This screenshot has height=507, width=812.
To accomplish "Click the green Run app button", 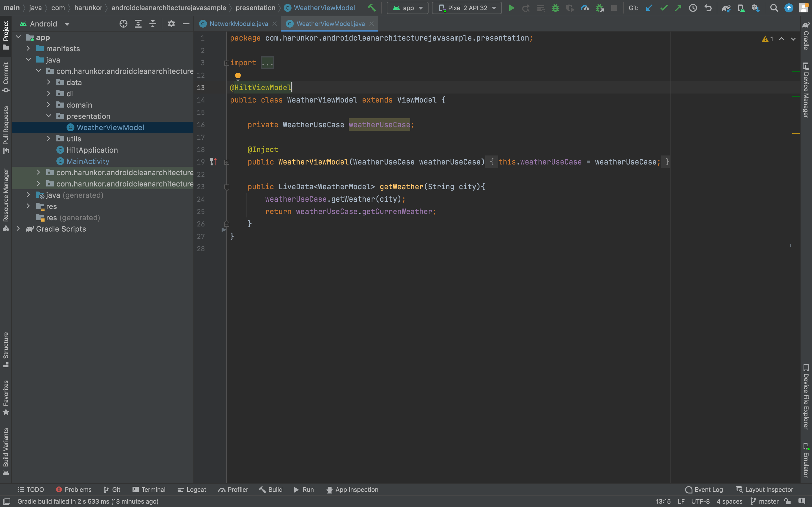I will (511, 8).
